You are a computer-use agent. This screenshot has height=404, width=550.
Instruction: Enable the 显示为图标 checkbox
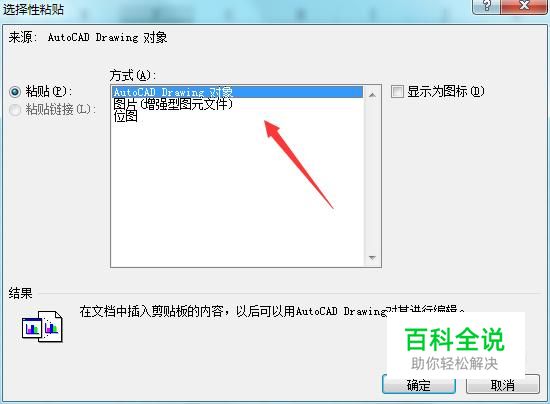(x=397, y=92)
